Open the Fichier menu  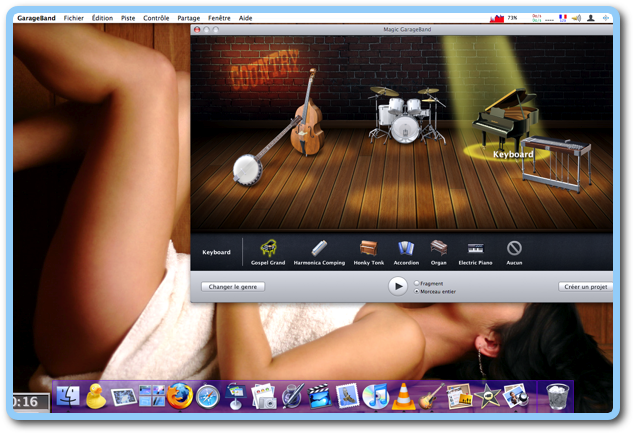point(74,18)
